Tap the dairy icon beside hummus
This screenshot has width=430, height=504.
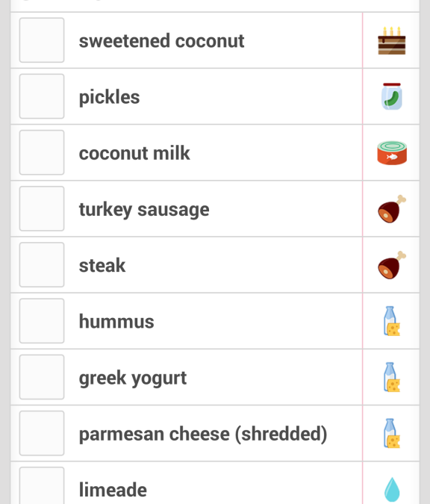392,321
